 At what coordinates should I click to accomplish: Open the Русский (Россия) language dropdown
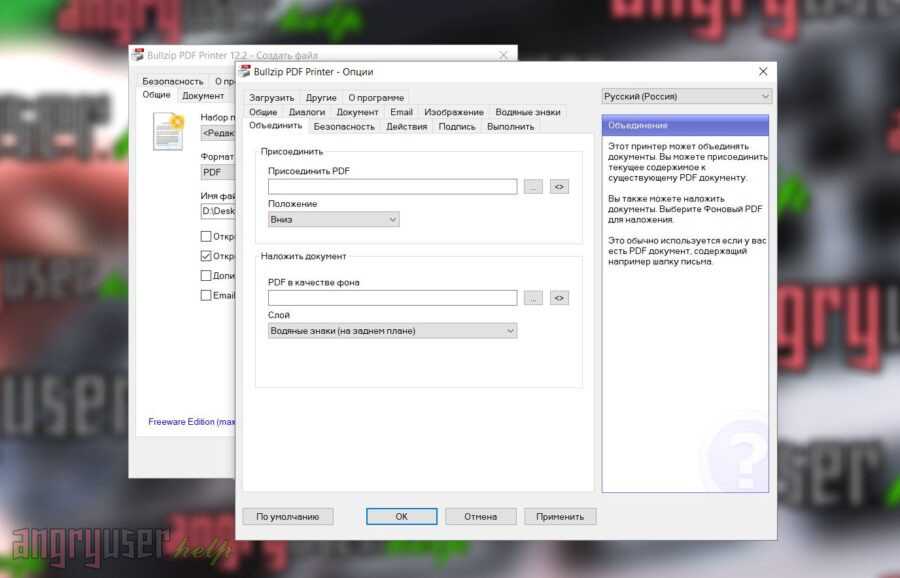point(686,97)
